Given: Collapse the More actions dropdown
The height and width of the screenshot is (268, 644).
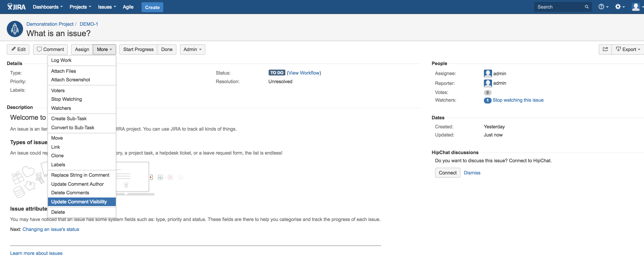Looking at the screenshot, I should click(104, 49).
